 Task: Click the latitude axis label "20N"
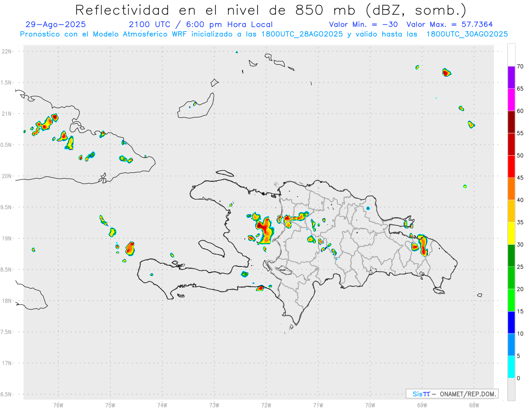click(7, 176)
